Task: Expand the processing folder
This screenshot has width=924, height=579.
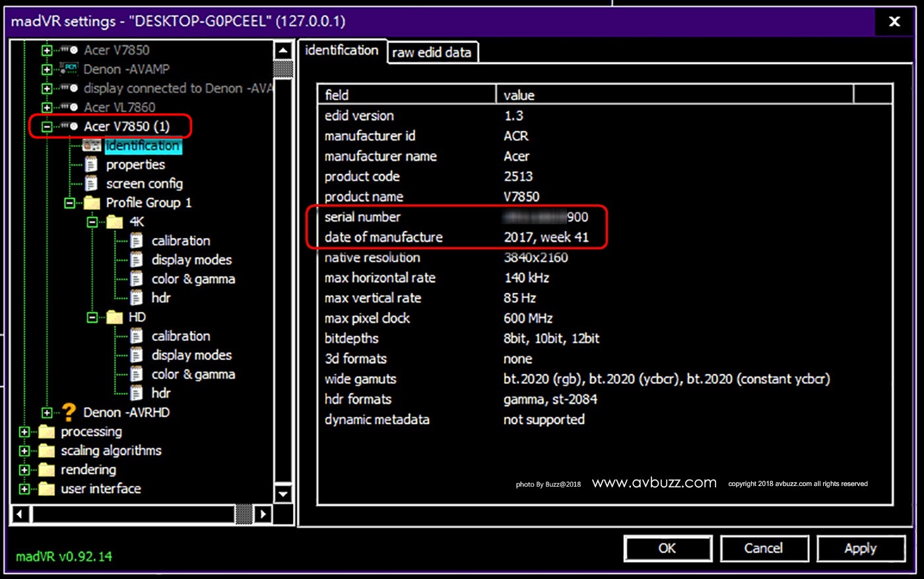Action: pyautogui.click(x=24, y=432)
